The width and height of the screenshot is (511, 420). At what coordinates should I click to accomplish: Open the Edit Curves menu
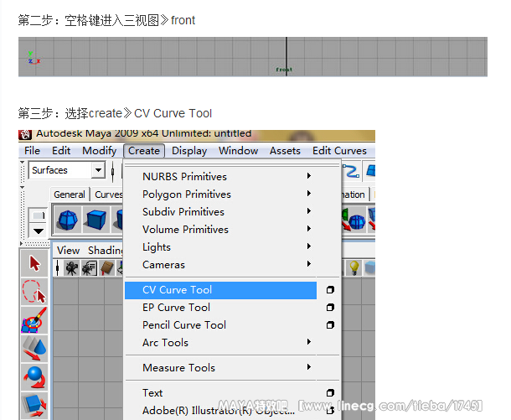click(339, 151)
